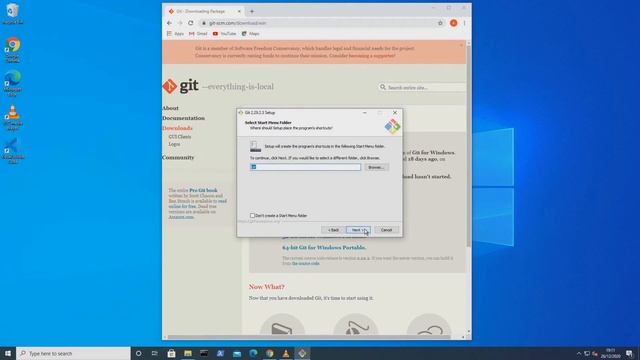Click Next in the Git Setup dialog
Screen dimensions: 640x360
358,230
